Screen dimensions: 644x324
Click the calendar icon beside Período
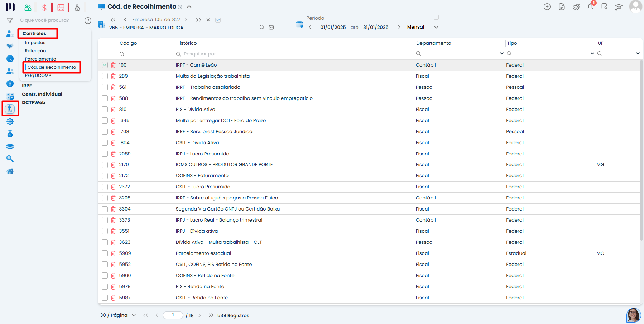pos(299,24)
